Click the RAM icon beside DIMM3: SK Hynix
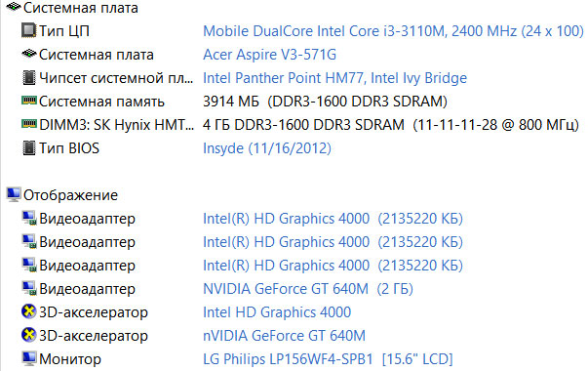 pos(29,124)
